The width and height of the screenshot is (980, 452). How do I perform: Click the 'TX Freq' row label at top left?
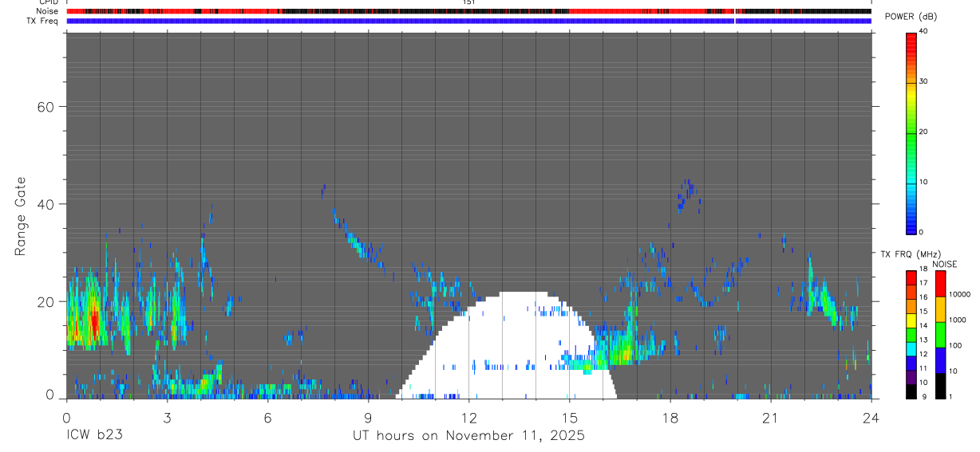[x=43, y=21]
